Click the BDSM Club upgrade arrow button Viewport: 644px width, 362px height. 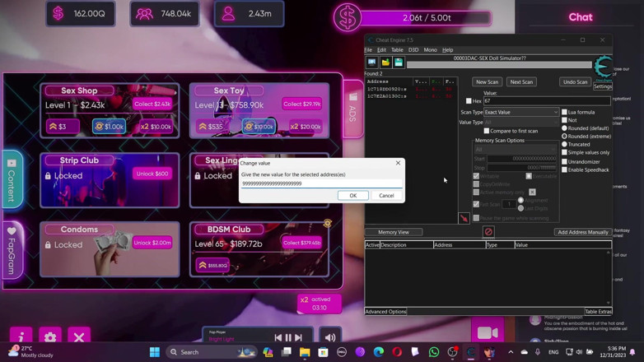tap(212, 265)
